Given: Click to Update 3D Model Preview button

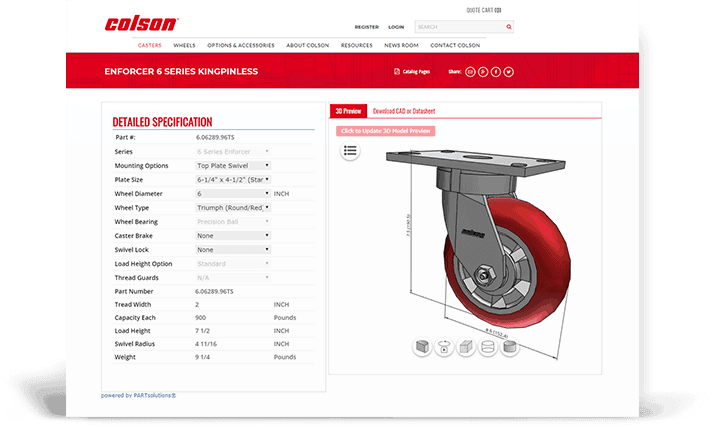Looking at the screenshot, I should [386, 131].
